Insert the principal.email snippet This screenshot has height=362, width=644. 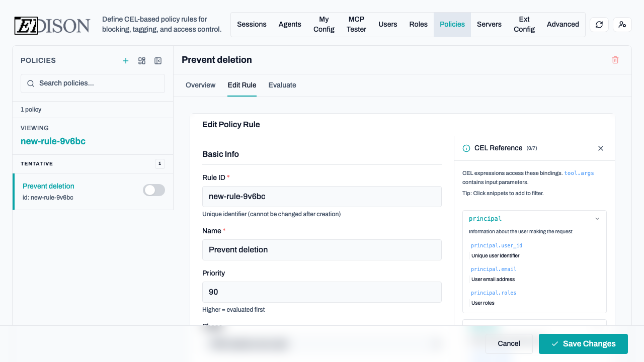pyautogui.click(x=494, y=269)
